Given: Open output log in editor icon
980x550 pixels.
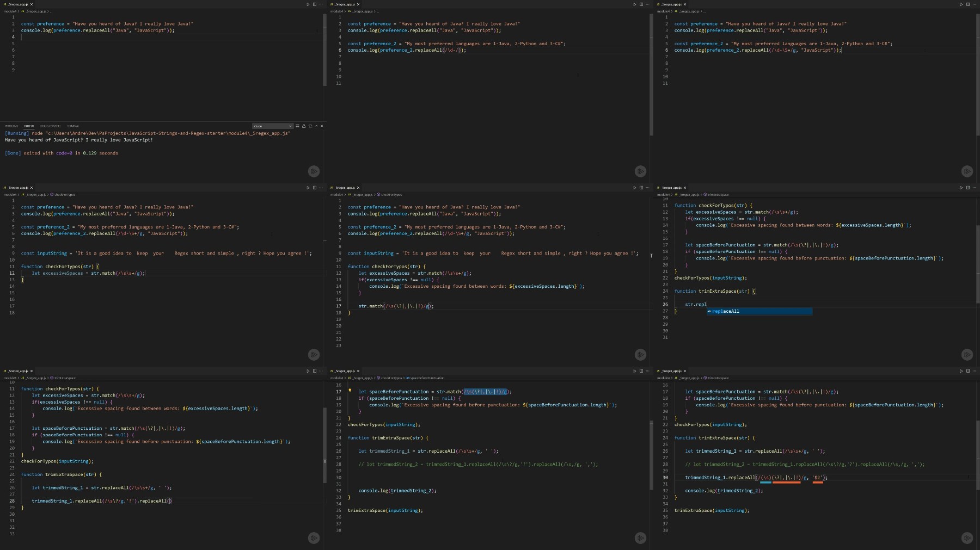Looking at the screenshot, I should pos(310,126).
